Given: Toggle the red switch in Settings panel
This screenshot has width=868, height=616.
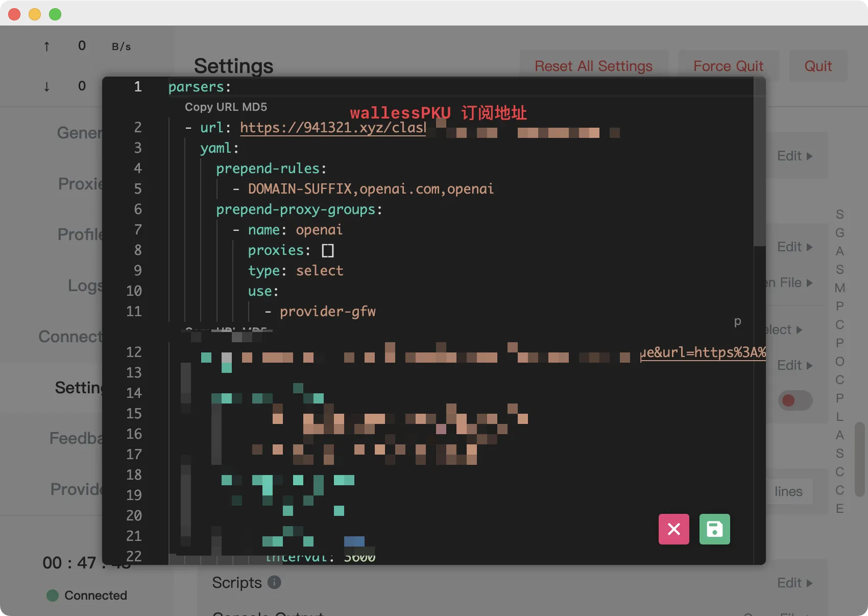Looking at the screenshot, I should (x=795, y=400).
